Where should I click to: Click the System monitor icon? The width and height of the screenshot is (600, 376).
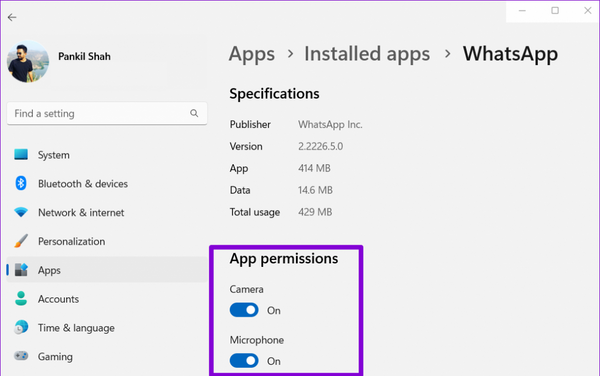(21, 155)
